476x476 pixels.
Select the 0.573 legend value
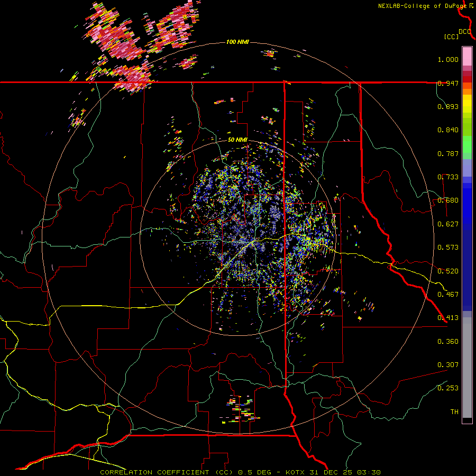click(x=448, y=248)
